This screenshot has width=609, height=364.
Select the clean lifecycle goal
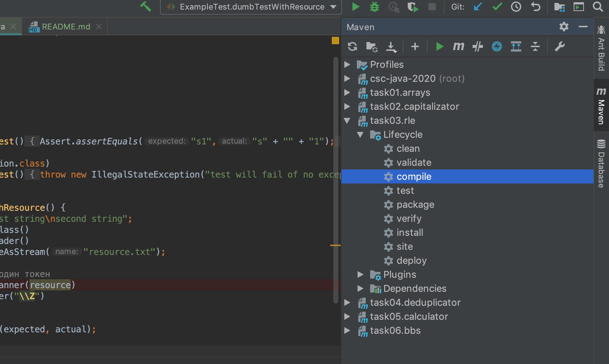(467, 148)
